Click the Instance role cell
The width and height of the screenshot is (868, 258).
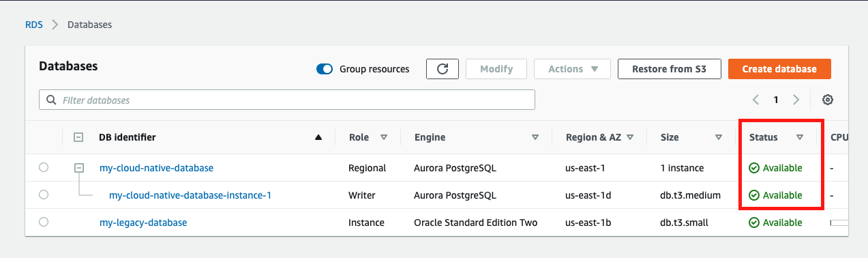tap(366, 223)
